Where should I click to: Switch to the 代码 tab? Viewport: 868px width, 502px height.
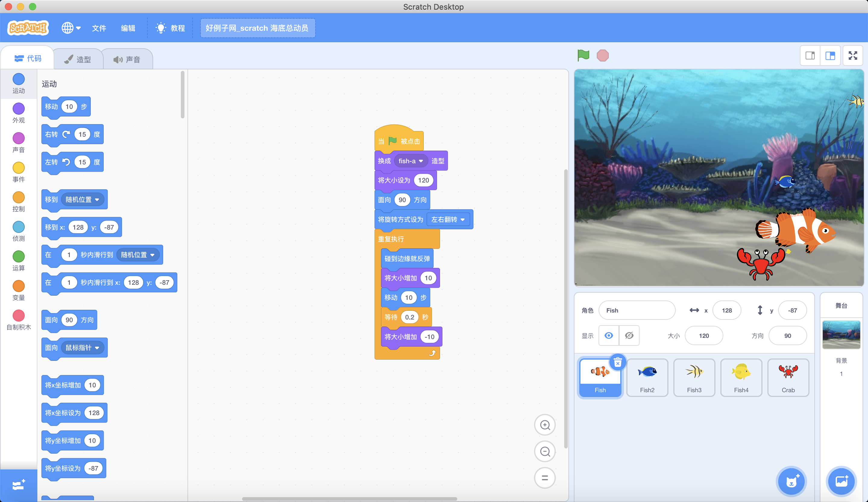27,58
